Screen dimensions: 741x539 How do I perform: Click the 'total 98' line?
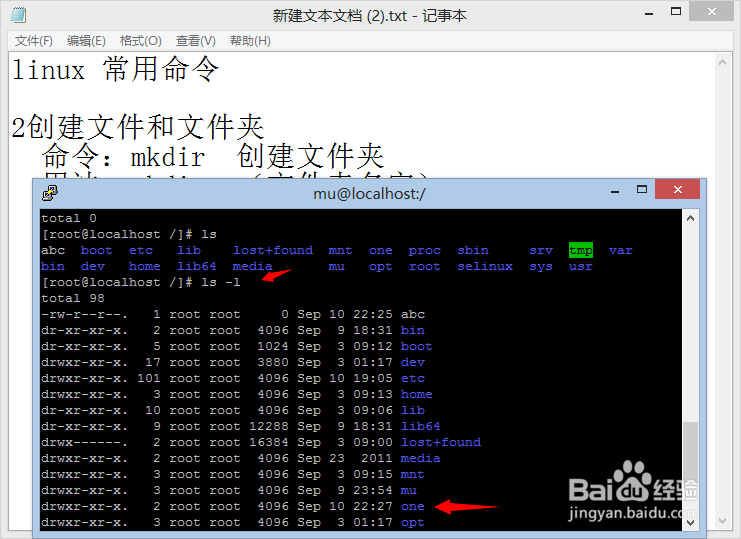coord(73,299)
